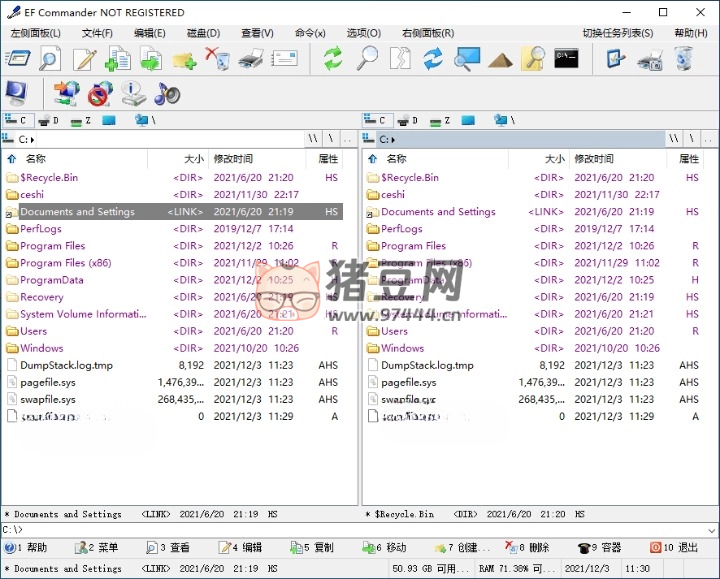Open the command prompt console icon
The width and height of the screenshot is (720, 579).
[566, 59]
